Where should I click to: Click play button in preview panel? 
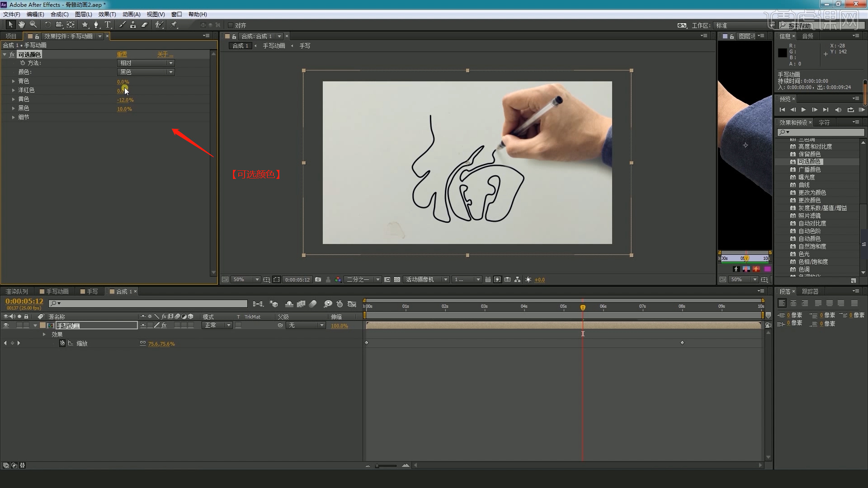(x=803, y=110)
